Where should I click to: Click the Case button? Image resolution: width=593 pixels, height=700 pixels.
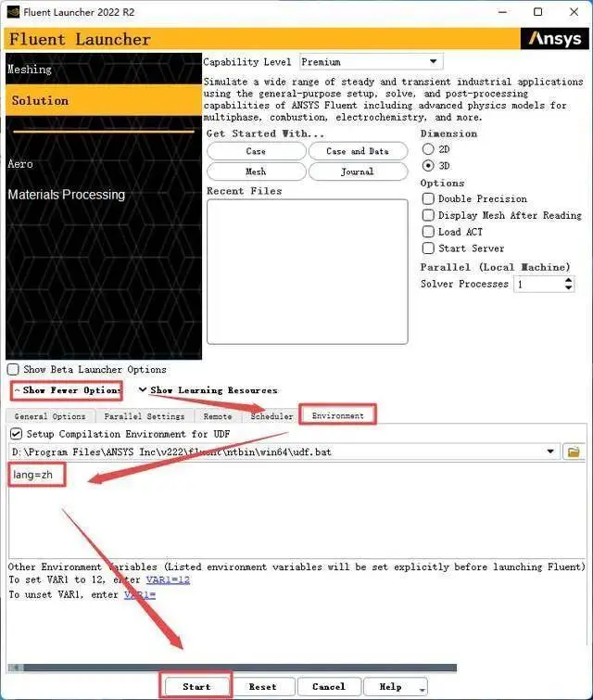coord(256,151)
